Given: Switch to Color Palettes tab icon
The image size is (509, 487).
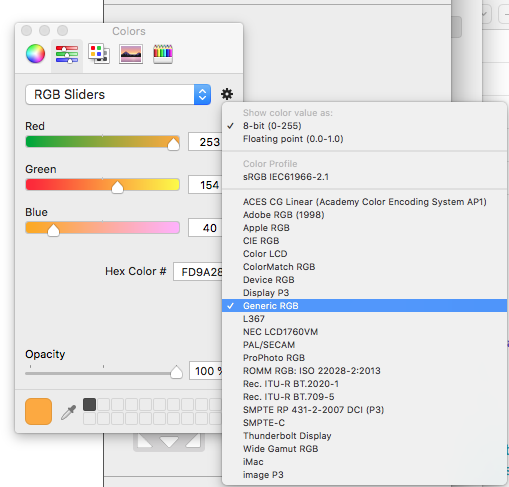Looking at the screenshot, I should [99, 54].
